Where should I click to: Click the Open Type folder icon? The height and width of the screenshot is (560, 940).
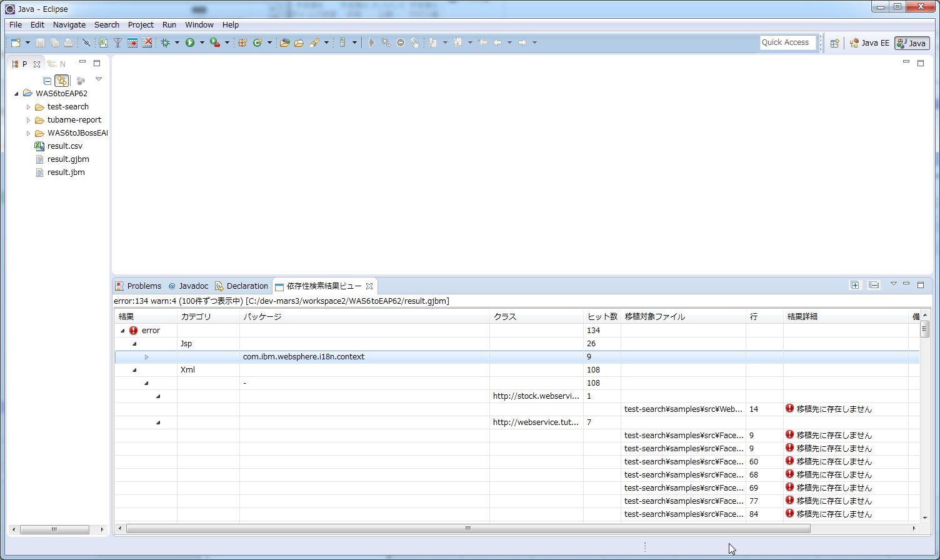point(284,42)
